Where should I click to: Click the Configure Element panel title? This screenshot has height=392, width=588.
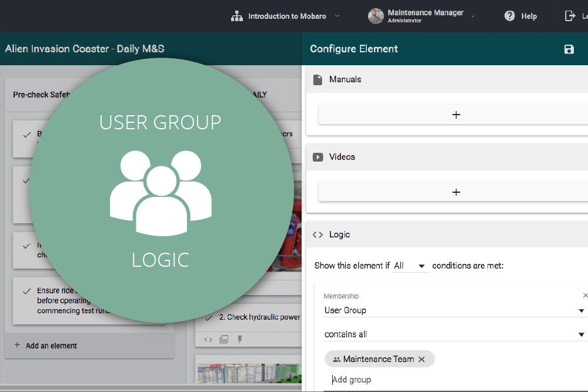click(x=353, y=49)
